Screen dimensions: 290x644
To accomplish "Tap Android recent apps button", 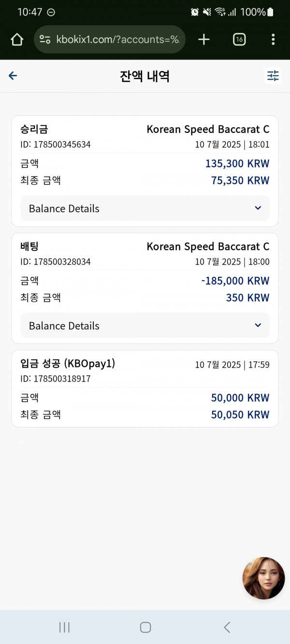I will pos(64,627).
